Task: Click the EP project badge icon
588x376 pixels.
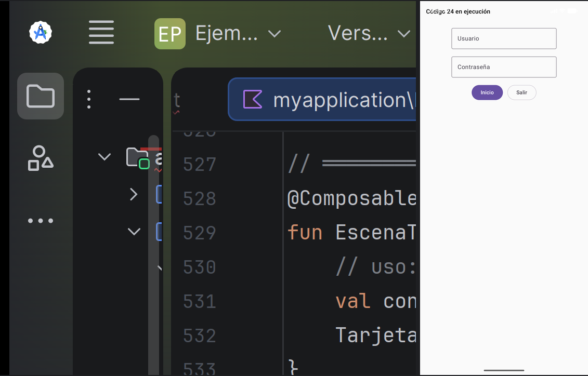Action: click(x=170, y=34)
